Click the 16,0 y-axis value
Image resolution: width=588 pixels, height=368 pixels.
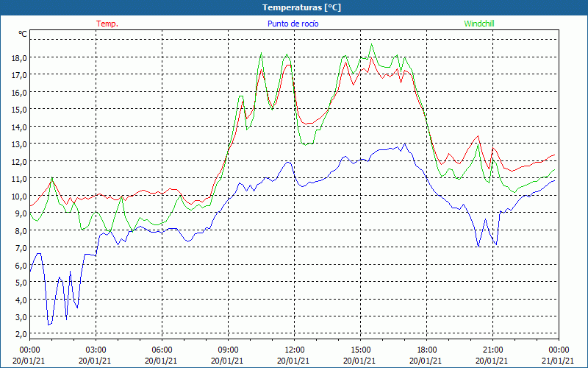tap(20, 92)
